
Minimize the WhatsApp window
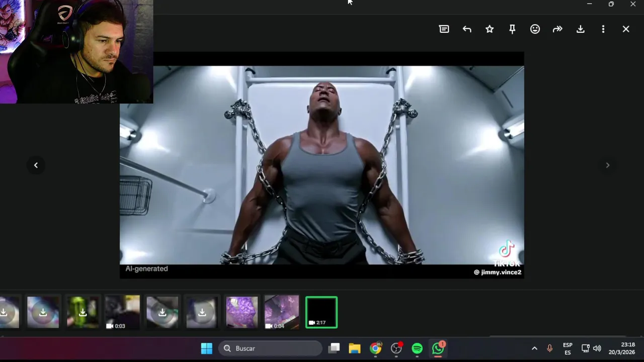click(589, 4)
